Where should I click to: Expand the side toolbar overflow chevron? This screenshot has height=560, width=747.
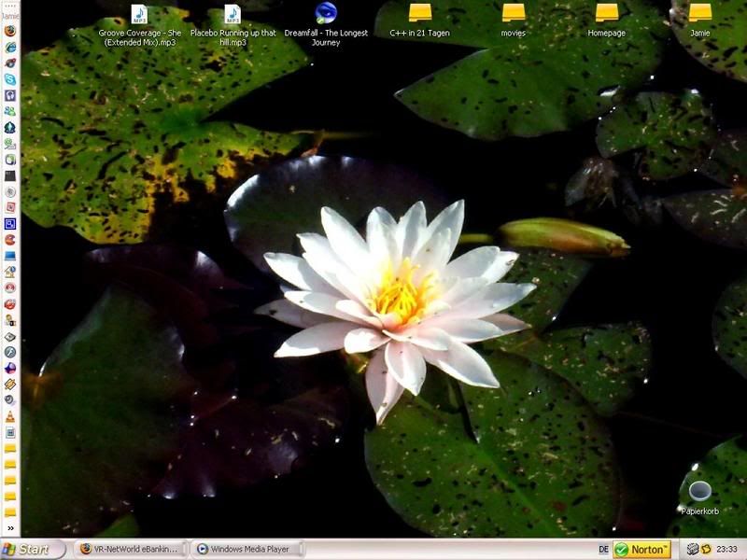tap(10, 528)
